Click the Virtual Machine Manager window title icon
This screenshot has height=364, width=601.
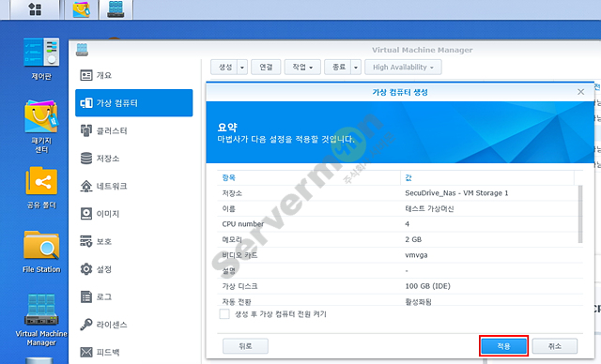[x=82, y=50]
